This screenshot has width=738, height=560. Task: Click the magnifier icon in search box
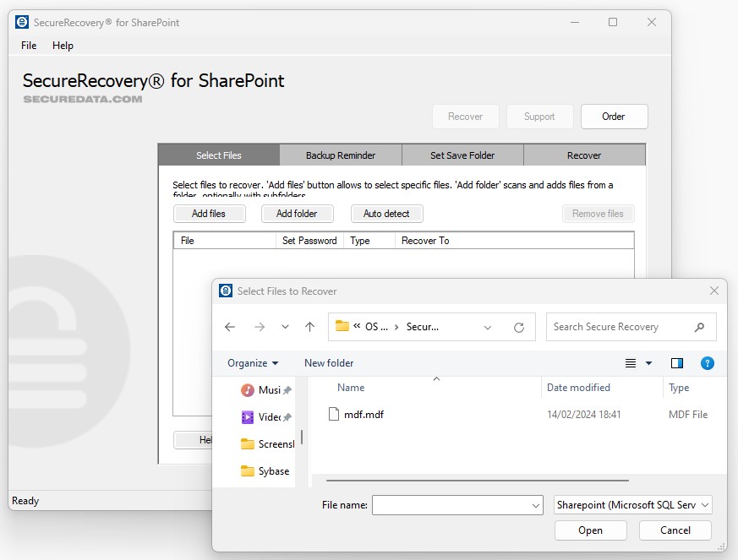click(x=699, y=327)
